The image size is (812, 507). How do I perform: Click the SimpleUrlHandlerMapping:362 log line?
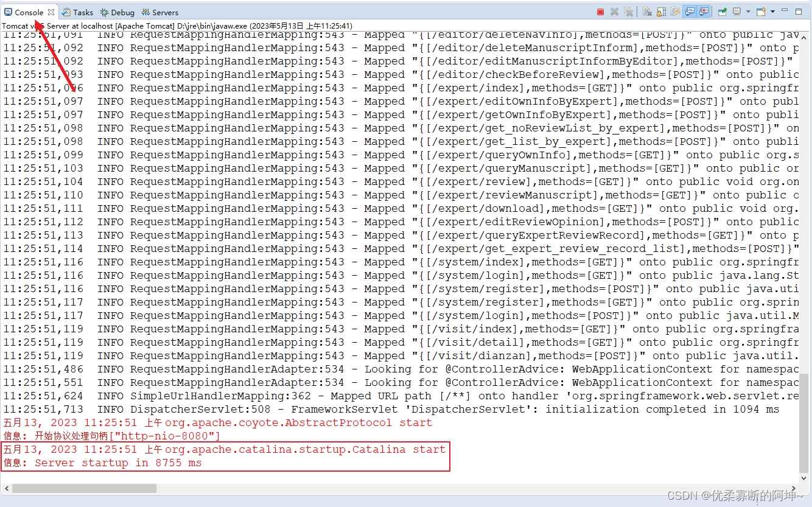click(x=401, y=396)
